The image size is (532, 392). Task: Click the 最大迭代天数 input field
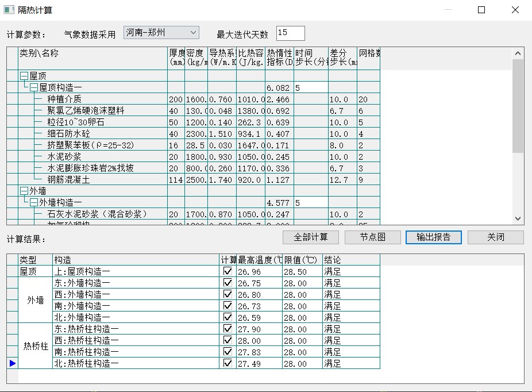point(290,33)
